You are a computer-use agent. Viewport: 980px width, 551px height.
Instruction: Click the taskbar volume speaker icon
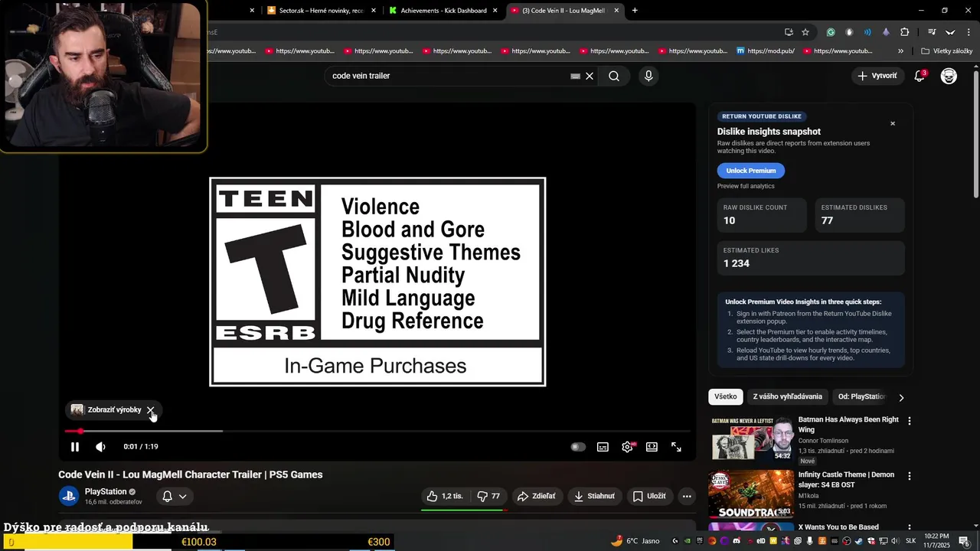coord(897,541)
